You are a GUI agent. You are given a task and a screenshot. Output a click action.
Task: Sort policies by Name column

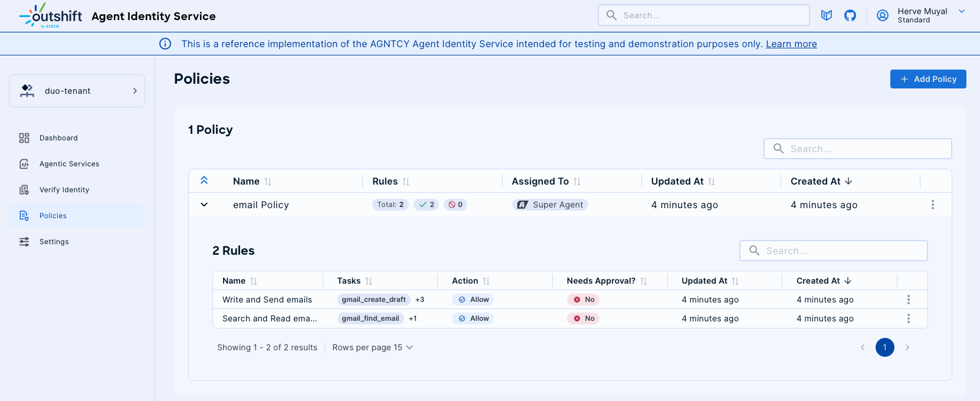[x=268, y=182]
